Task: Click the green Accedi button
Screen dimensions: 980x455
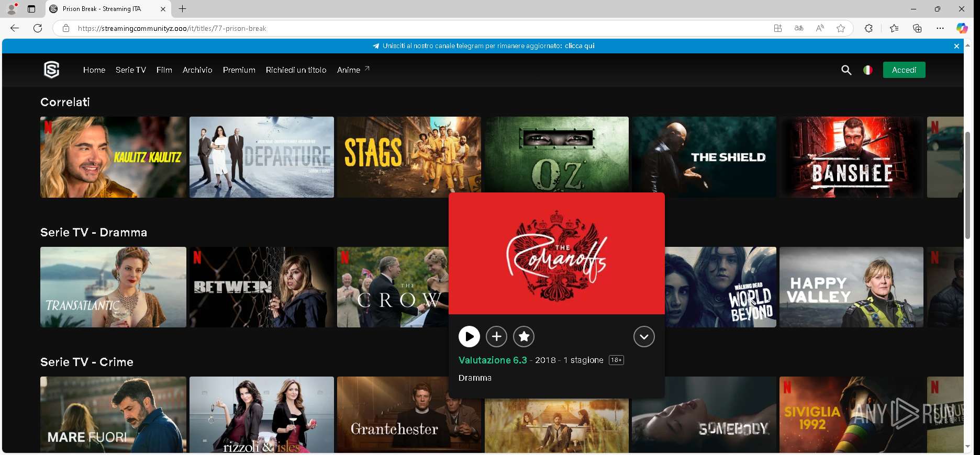Action: tap(904, 70)
